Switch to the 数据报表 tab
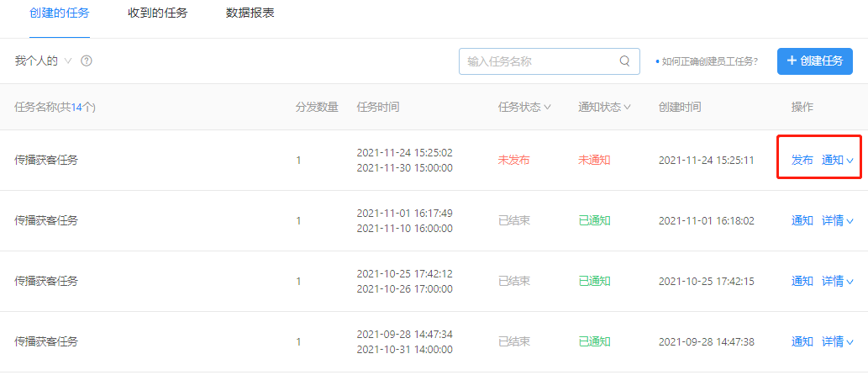Screen dimensions: 868x375 (x=250, y=13)
